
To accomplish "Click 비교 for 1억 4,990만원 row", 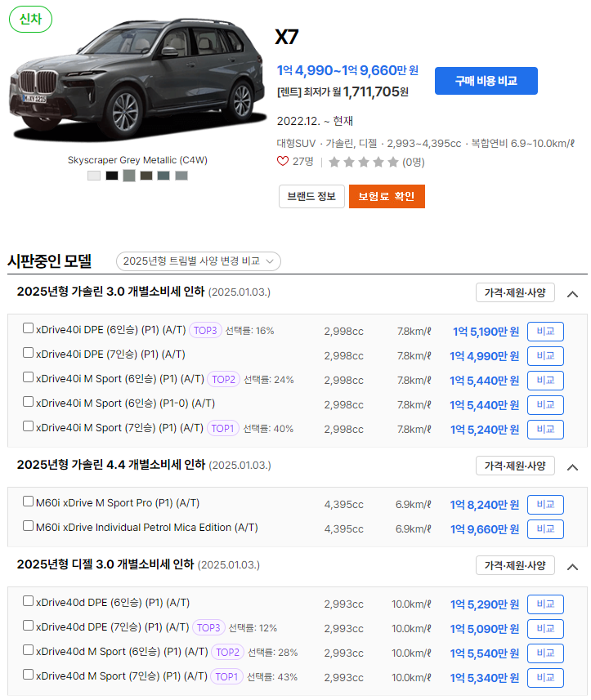I will [x=545, y=356].
